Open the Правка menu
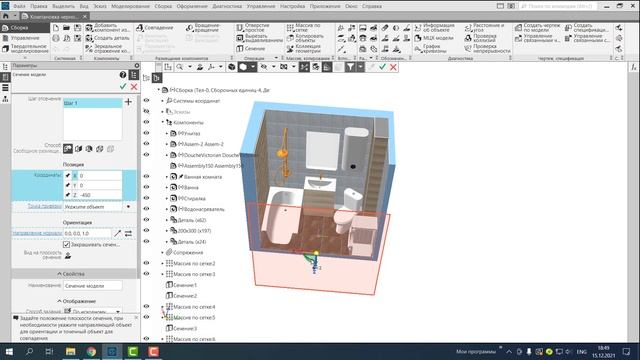640x360 pixels. [38, 6]
